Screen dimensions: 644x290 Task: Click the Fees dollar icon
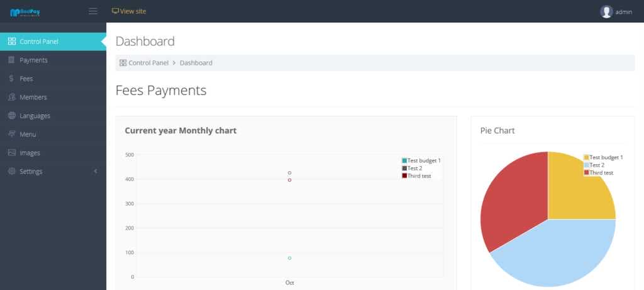click(11, 79)
